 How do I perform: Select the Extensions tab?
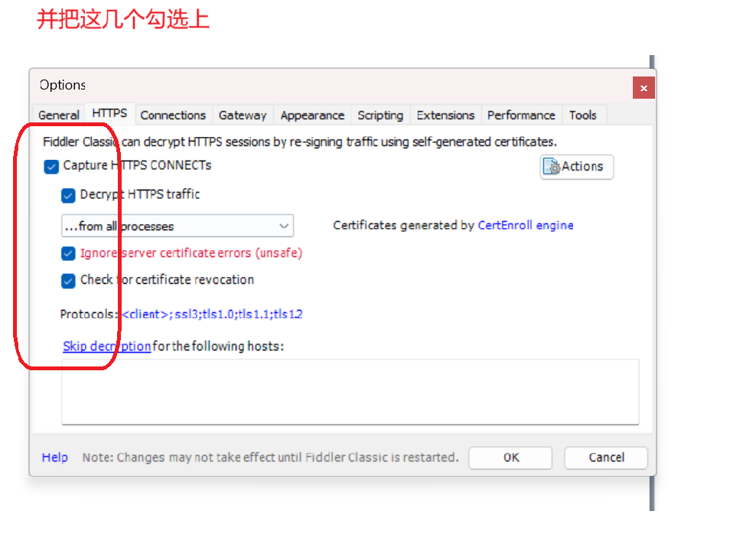point(445,116)
